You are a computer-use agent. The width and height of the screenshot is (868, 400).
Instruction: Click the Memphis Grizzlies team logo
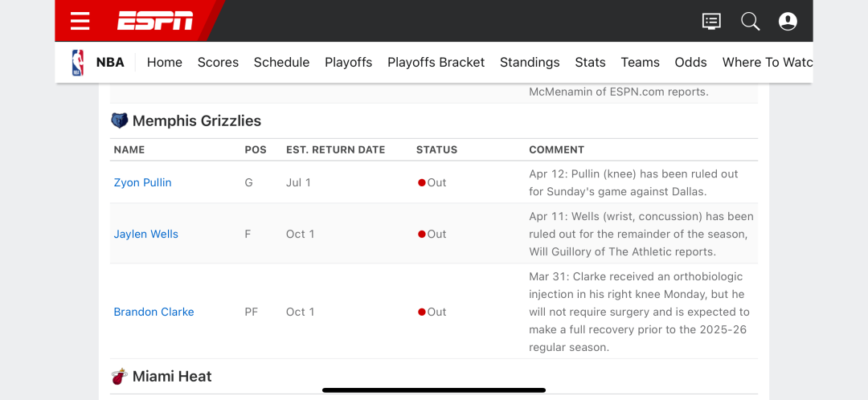[x=120, y=120]
